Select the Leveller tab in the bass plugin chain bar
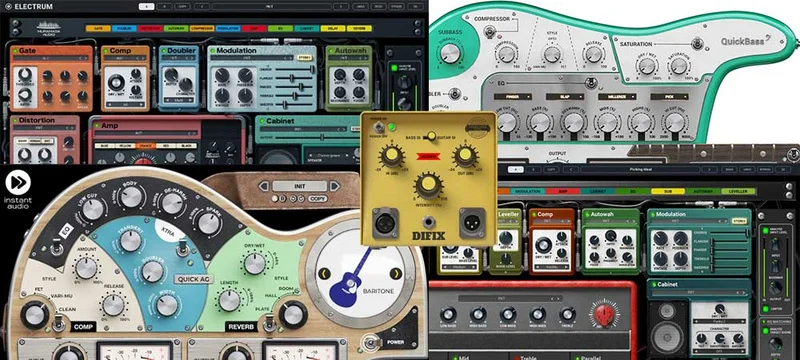The width and height of the screenshot is (800, 360). tap(738, 191)
